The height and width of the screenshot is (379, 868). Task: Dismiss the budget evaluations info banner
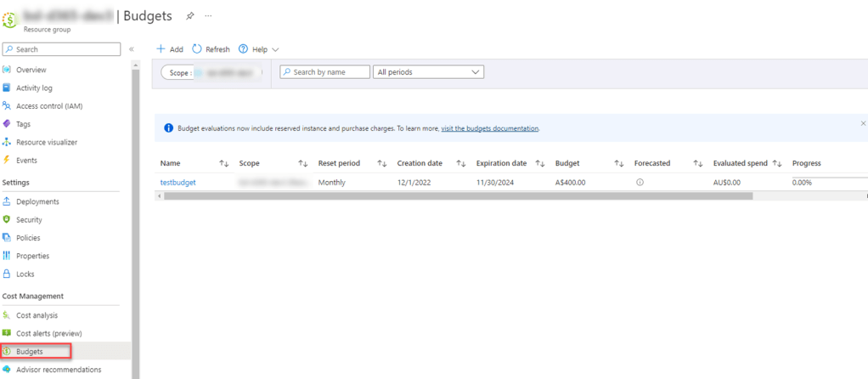(x=863, y=123)
